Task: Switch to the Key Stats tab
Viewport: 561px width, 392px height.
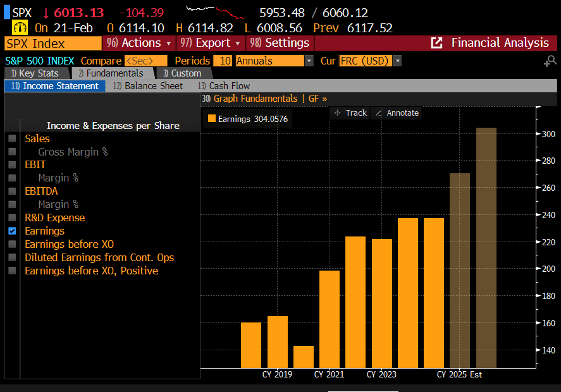Action: pyautogui.click(x=35, y=73)
